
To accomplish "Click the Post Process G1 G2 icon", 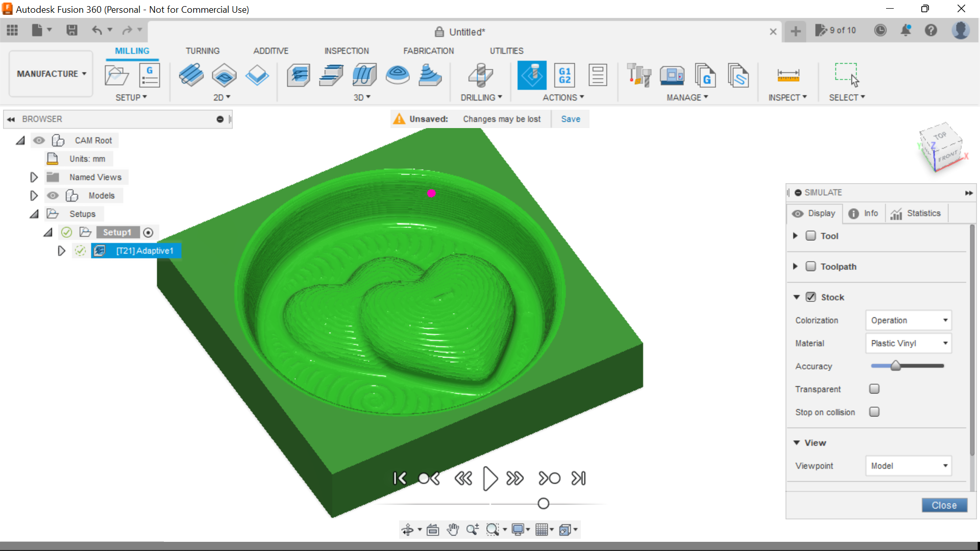I will (x=565, y=76).
